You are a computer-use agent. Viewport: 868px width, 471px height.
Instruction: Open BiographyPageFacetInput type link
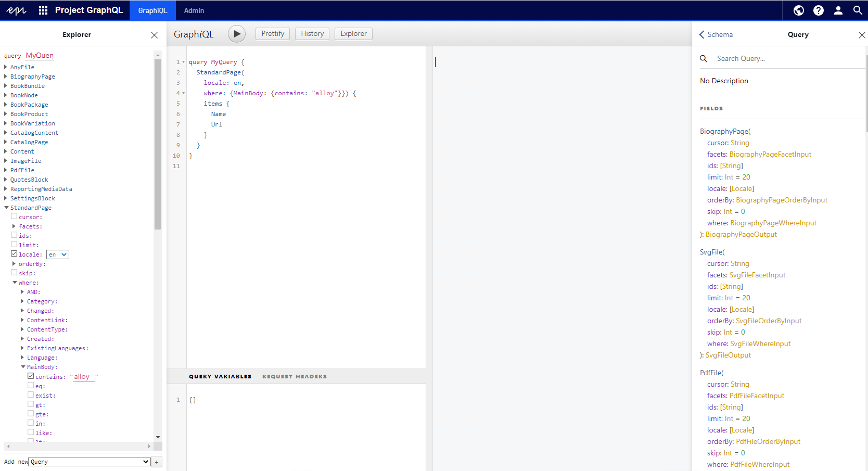tap(770, 154)
